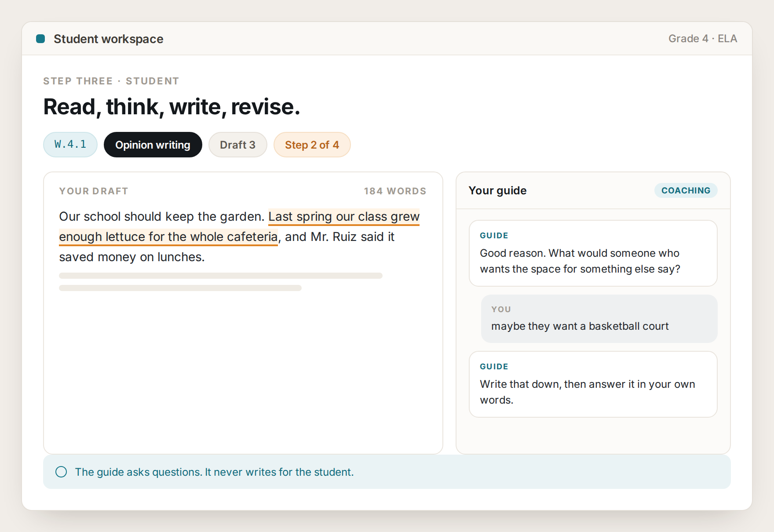Select the Draft 3 chip
The image size is (774, 532).
238,145
